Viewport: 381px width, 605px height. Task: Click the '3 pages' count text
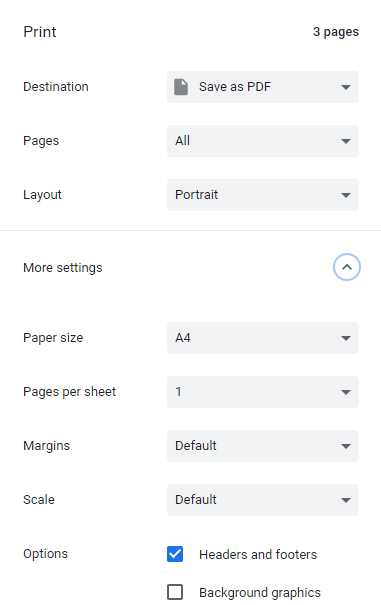(x=336, y=32)
